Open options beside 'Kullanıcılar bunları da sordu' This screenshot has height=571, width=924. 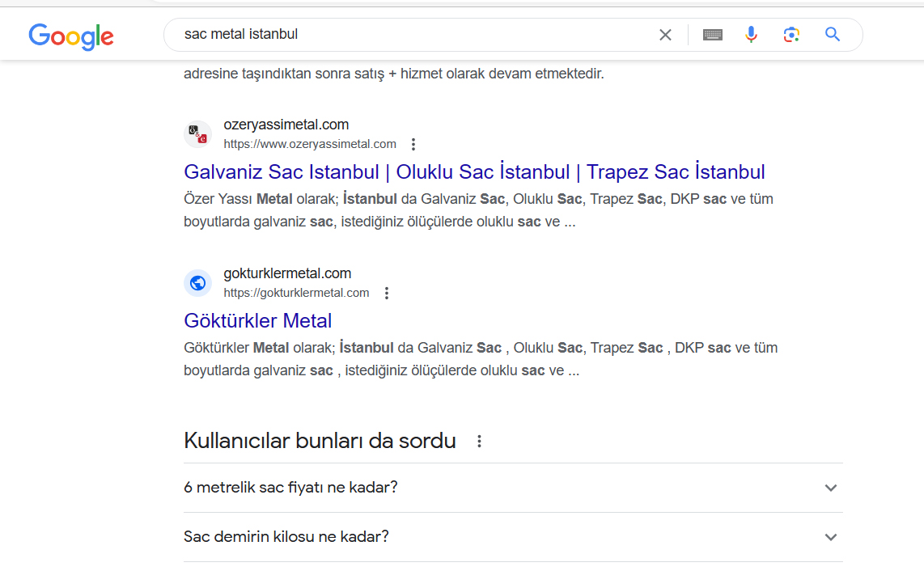click(480, 442)
